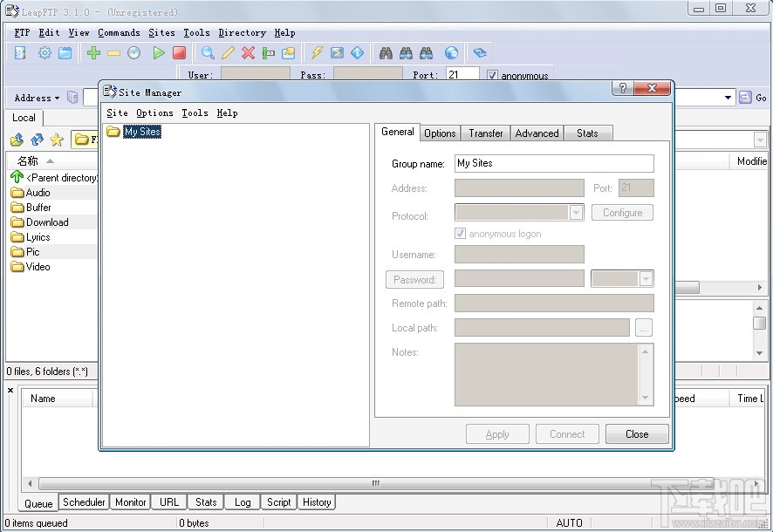This screenshot has width=773, height=532.
Task: Click the queue horizontal scrollbar thumb
Action: [x=376, y=483]
